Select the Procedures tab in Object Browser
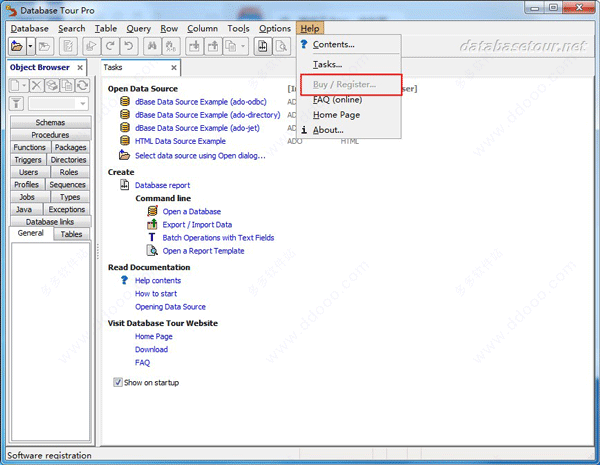Image resolution: width=600 pixels, height=465 pixels. pos(51,135)
